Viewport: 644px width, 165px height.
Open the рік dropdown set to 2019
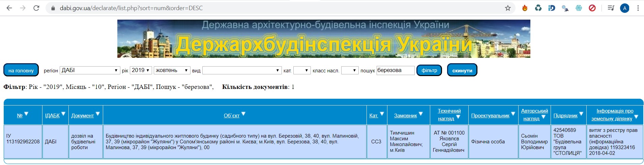click(x=141, y=70)
